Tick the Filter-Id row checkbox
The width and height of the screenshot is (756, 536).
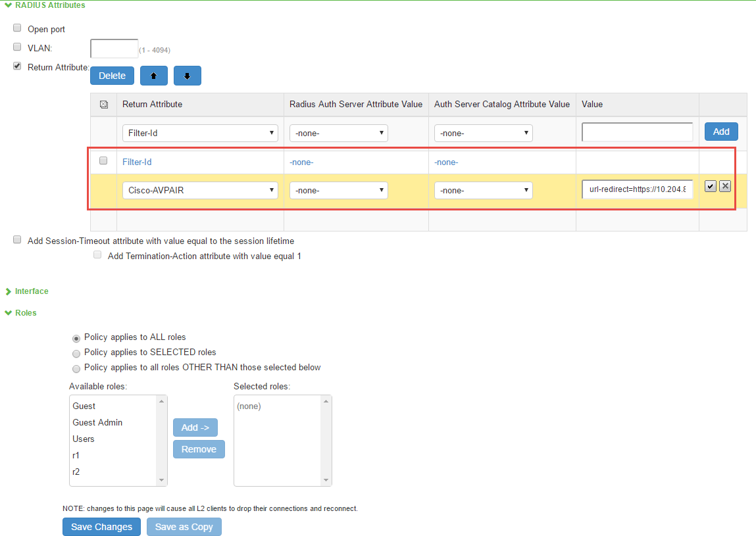click(103, 160)
